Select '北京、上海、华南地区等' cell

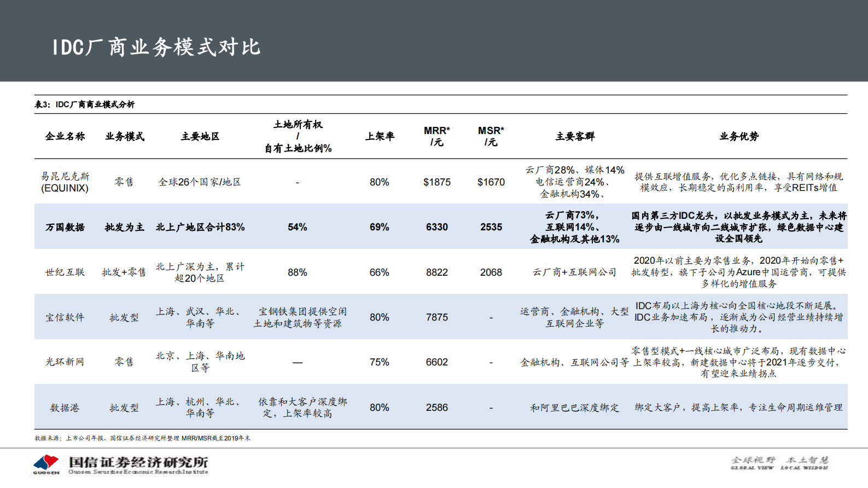coord(200,362)
